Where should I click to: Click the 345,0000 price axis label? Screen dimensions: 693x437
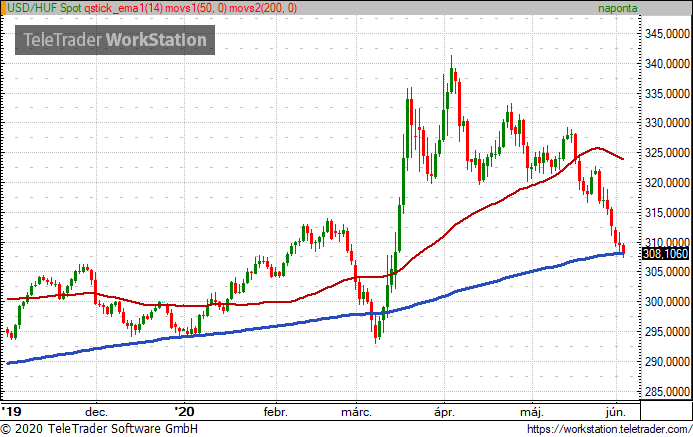click(667, 34)
